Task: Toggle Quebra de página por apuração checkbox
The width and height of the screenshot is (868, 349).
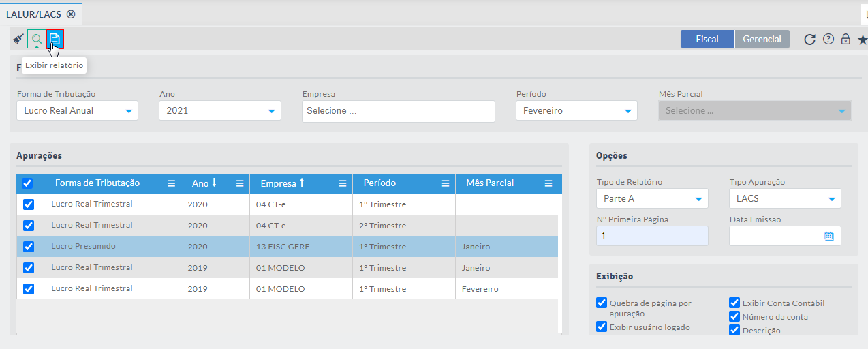Action: [x=602, y=303]
